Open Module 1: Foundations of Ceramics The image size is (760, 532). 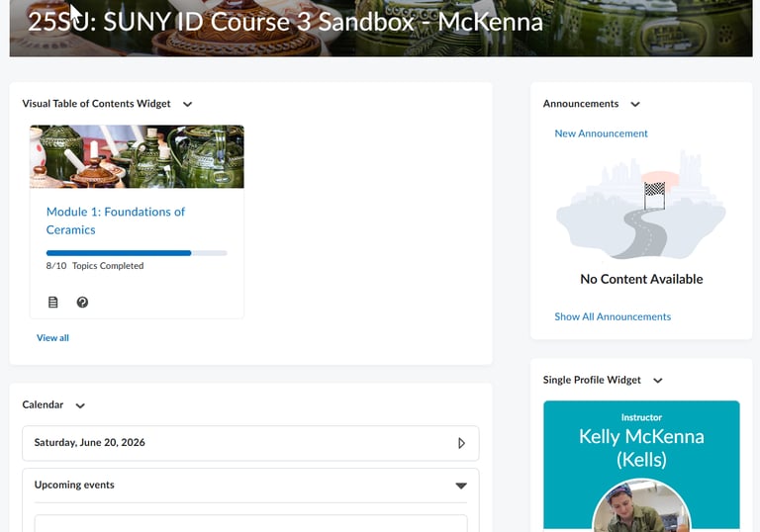point(116,221)
